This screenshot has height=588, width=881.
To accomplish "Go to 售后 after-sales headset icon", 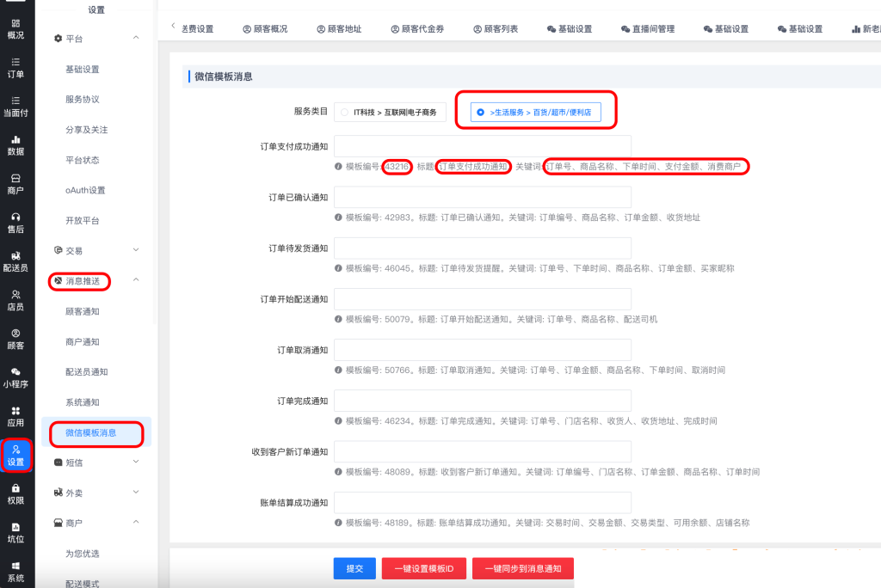I will [15, 217].
